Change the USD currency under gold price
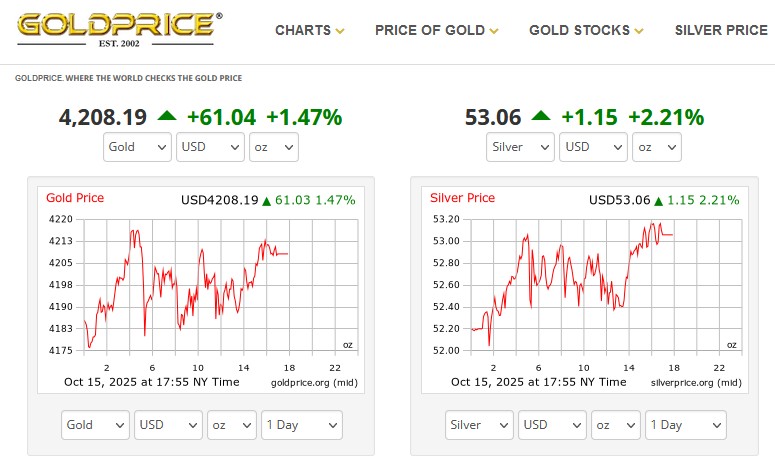 [210, 147]
